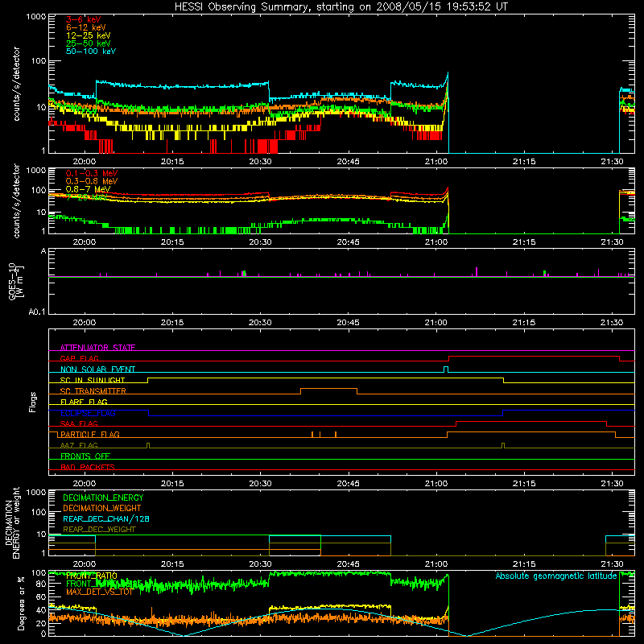Click the 0.1-0.3 MeV legend label
This screenshot has height=644, width=644.
(x=92, y=173)
